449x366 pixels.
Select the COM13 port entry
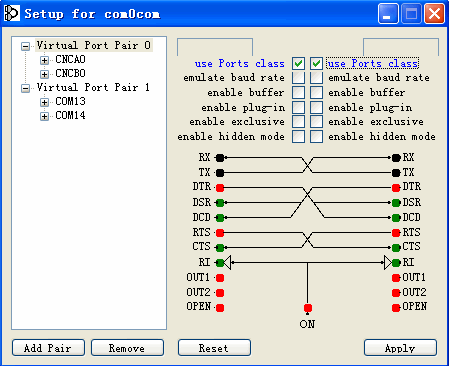[x=70, y=101]
